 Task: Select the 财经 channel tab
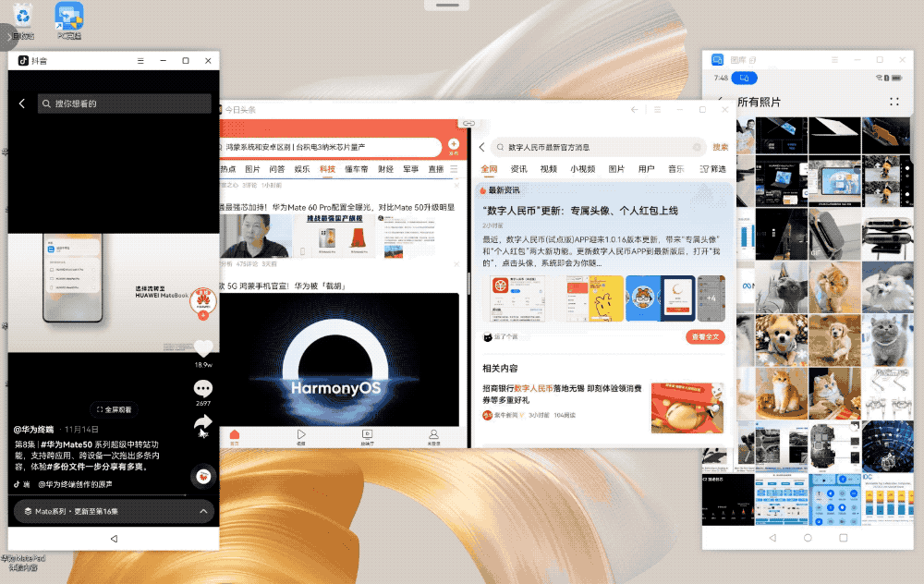tap(385, 169)
